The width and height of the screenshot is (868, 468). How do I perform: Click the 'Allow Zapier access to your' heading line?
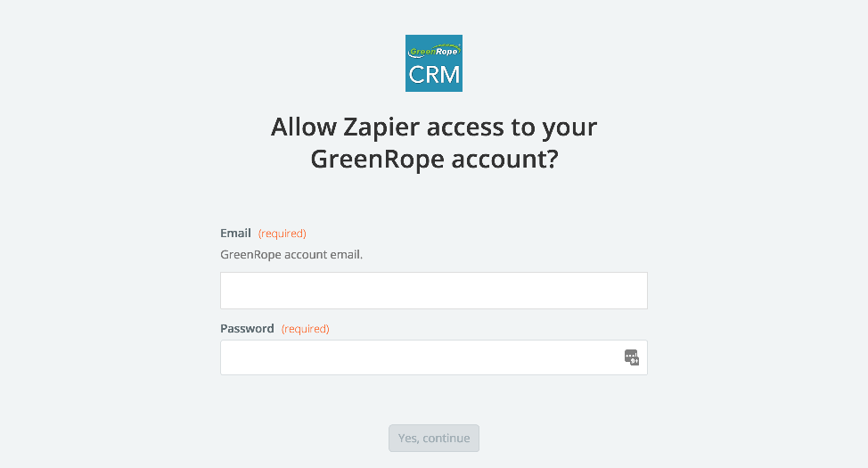tap(433, 127)
